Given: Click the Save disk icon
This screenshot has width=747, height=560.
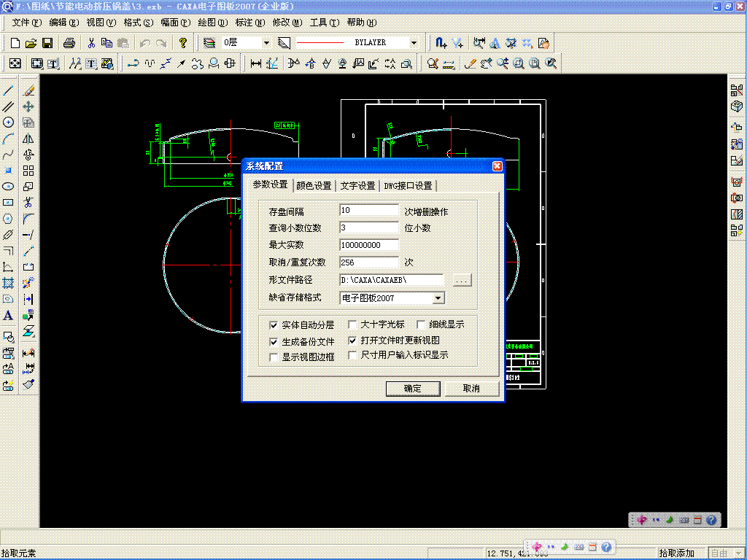Looking at the screenshot, I should click(x=47, y=43).
